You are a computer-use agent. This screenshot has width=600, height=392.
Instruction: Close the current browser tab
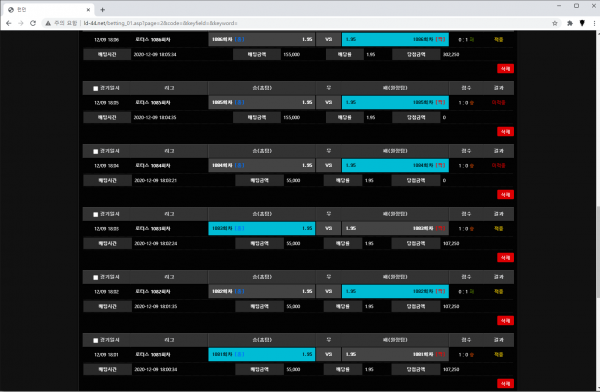point(88,10)
